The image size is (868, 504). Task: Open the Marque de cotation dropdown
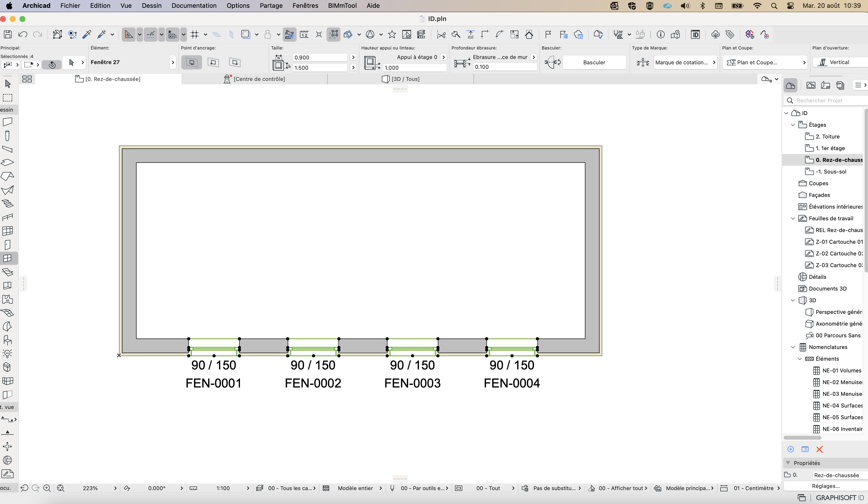685,62
